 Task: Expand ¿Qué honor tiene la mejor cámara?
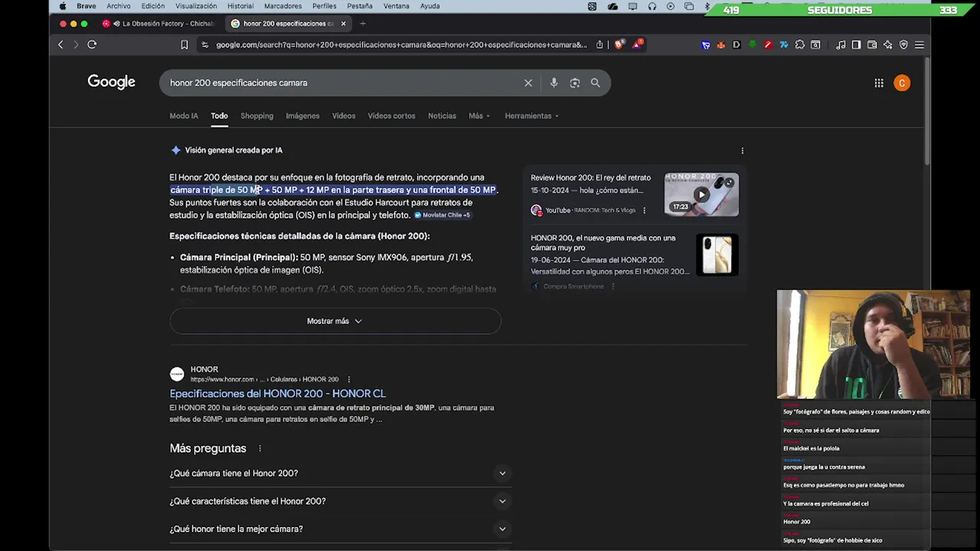point(341,529)
